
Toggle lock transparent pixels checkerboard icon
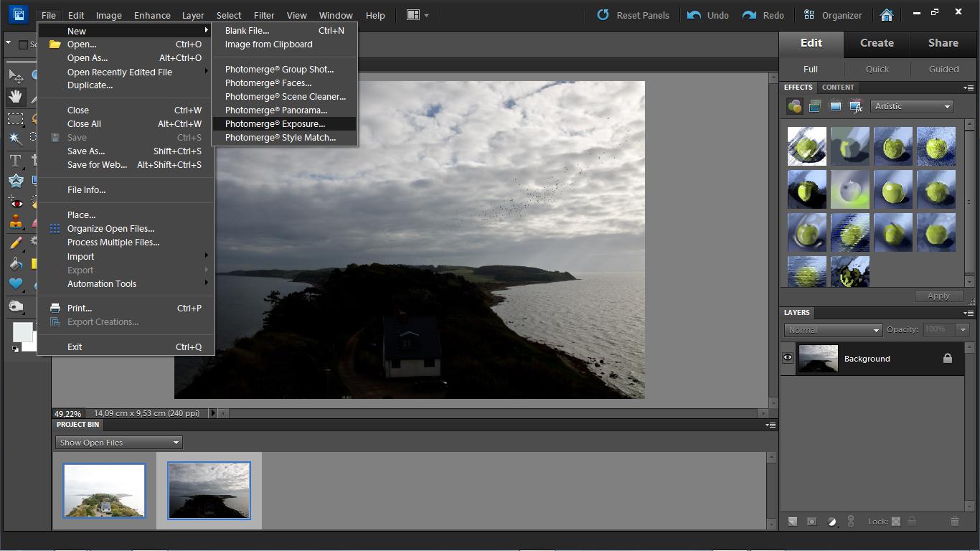[x=896, y=522]
